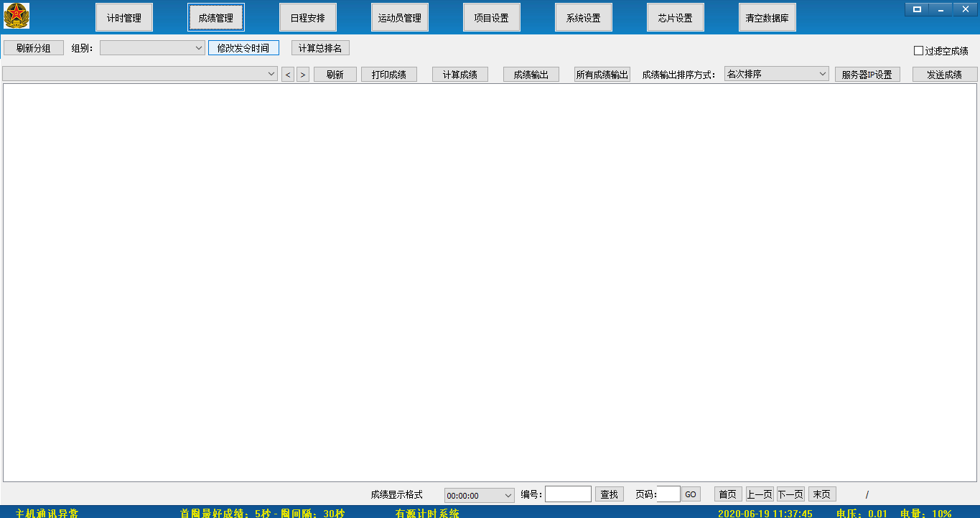Click the 清空数据库 button
This screenshot has height=518, width=980.
coord(767,18)
